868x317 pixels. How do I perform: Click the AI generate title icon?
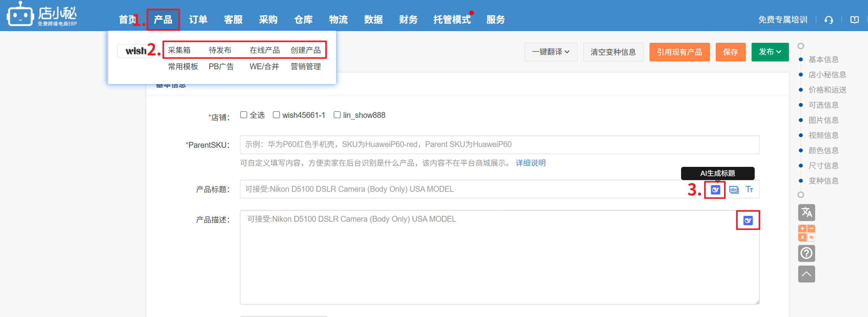[715, 190]
